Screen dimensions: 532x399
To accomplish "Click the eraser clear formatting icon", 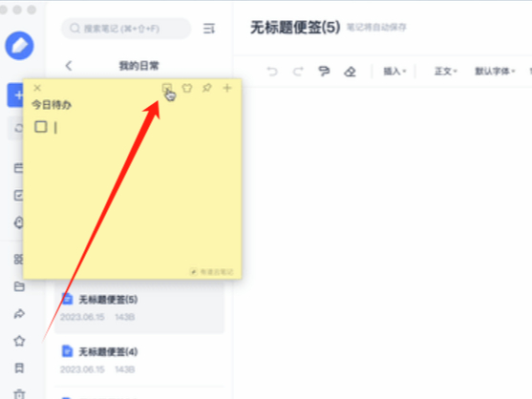I will pyautogui.click(x=351, y=72).
